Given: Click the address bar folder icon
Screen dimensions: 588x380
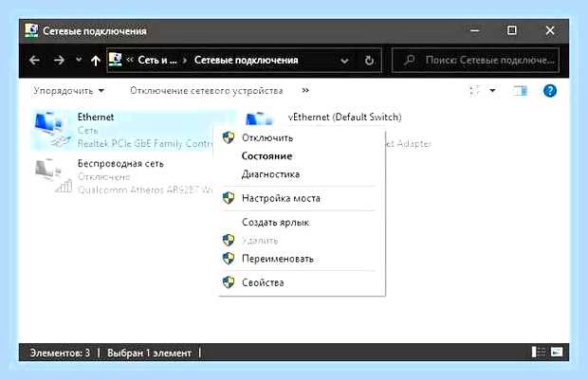Looking at the screenshot, I should coord(116,60).
